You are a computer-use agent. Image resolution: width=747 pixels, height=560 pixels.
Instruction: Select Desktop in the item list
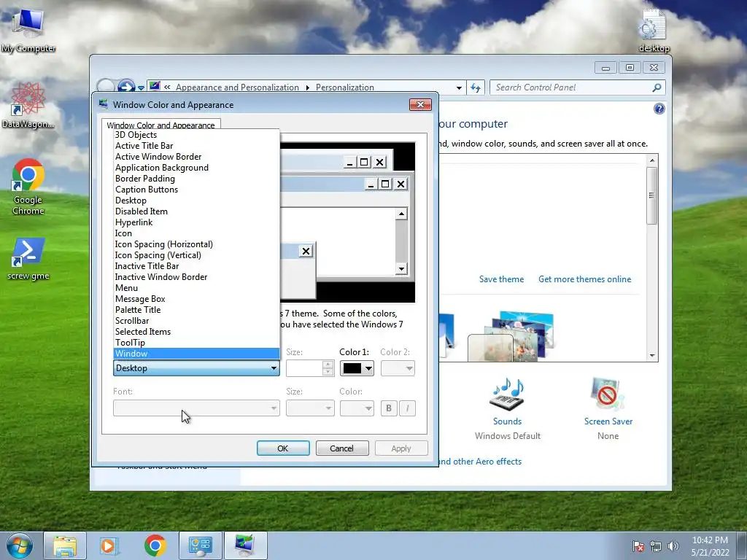[196, 201]
